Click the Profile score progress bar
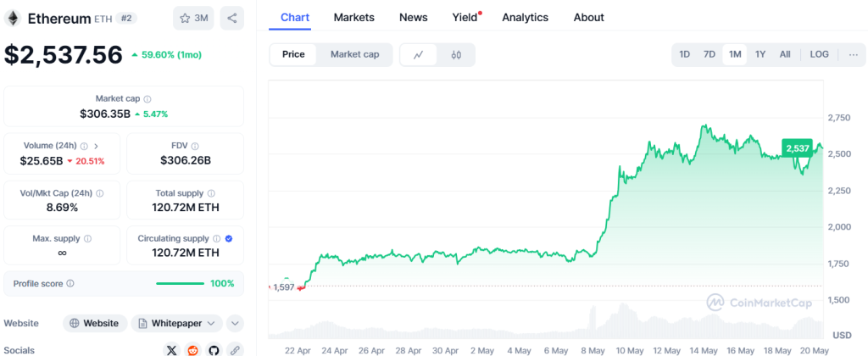This screenshot has height=356, width=868. (x=180, y=283)
